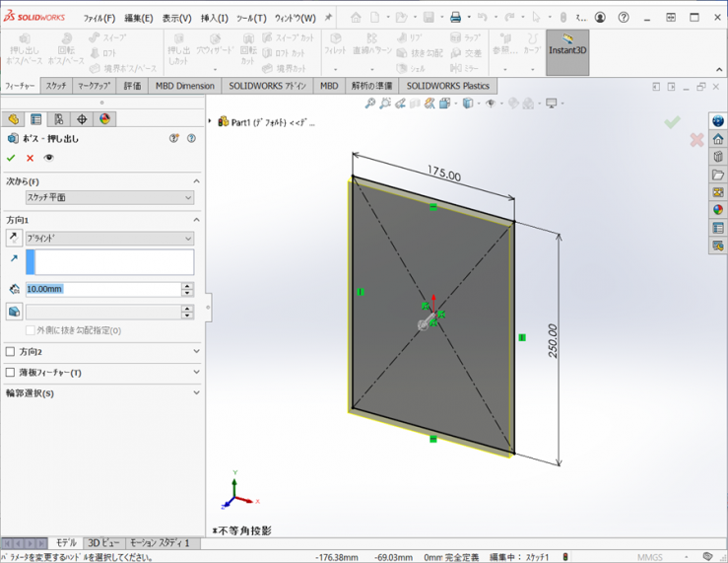The width and height of the screenshot is (728, 563).
Task: Cancel the extrude with the red X
Action: tap(30, 158)
